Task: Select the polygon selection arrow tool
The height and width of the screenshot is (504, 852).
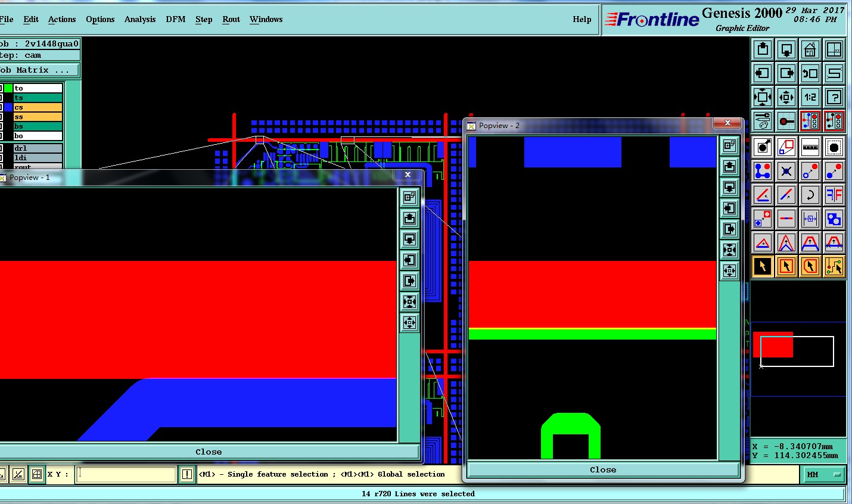Action: (810, 266)
